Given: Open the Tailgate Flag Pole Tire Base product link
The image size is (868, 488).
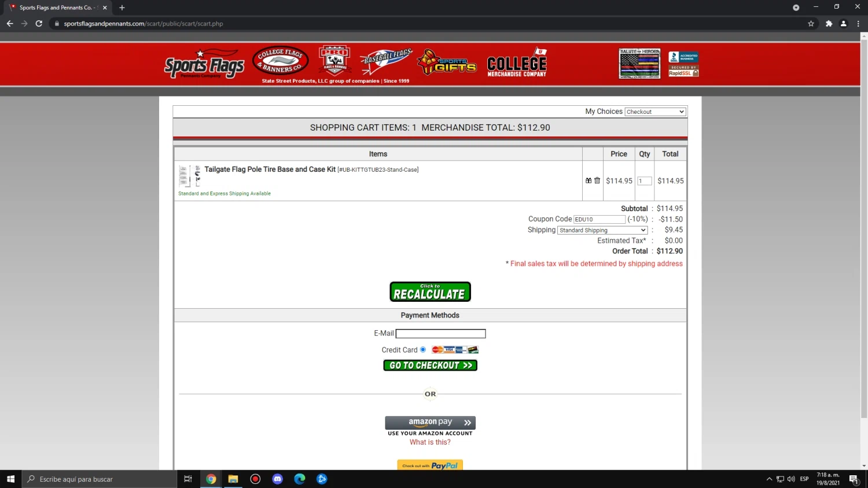Looking at the screenshot, I should tap(270, 169).
